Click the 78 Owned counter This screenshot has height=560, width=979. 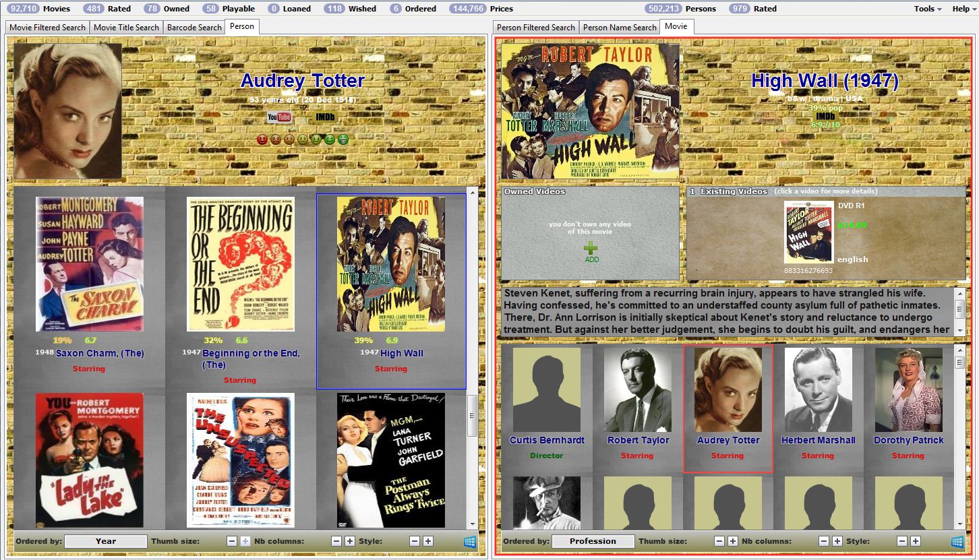[x=167, y=9]
